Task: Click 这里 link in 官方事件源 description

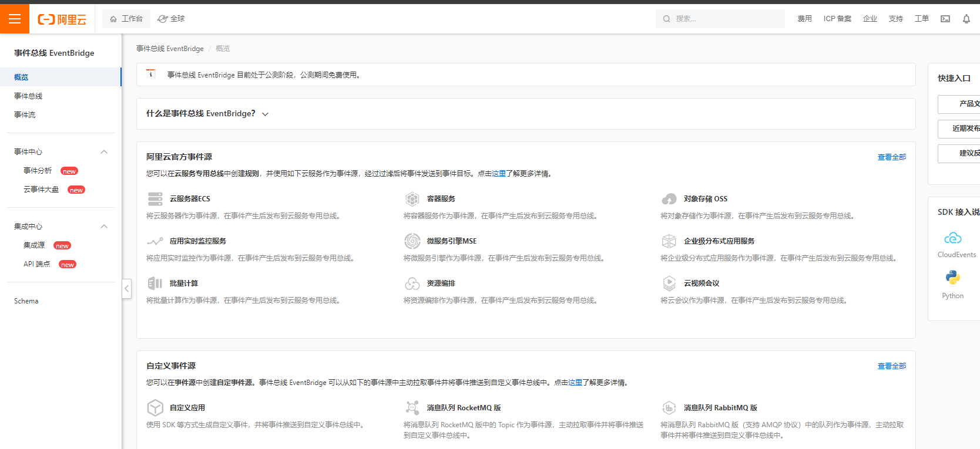Action: (x=499, y=174)
